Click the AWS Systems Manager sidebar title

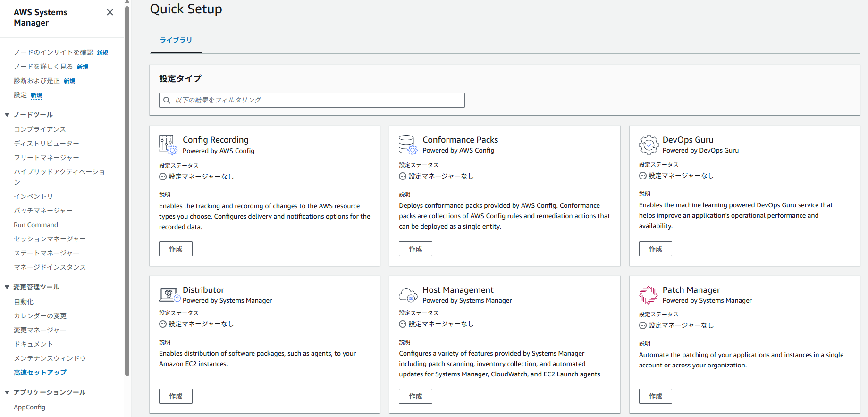[41, 17]
